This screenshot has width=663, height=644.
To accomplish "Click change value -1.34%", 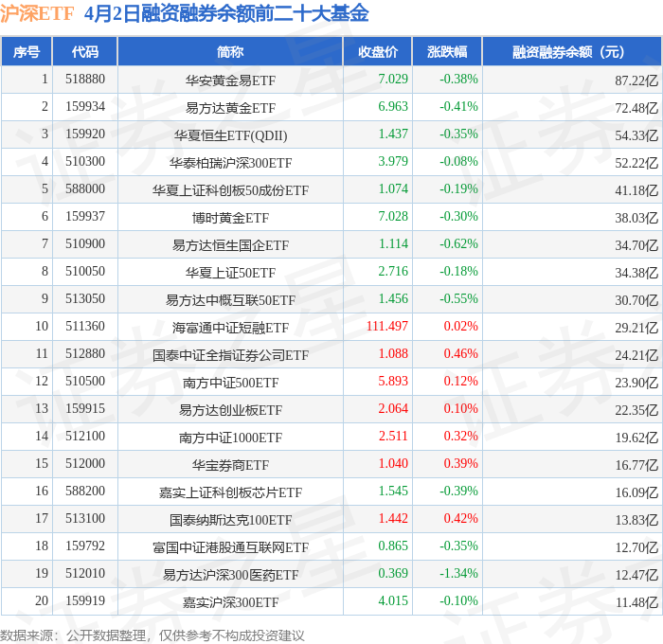I will (x=458, y=574).
